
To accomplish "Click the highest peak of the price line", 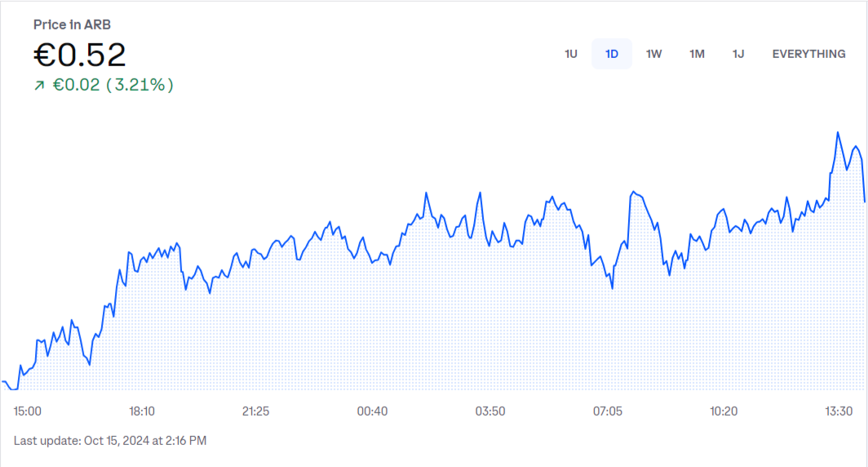I will pos(838,132).
